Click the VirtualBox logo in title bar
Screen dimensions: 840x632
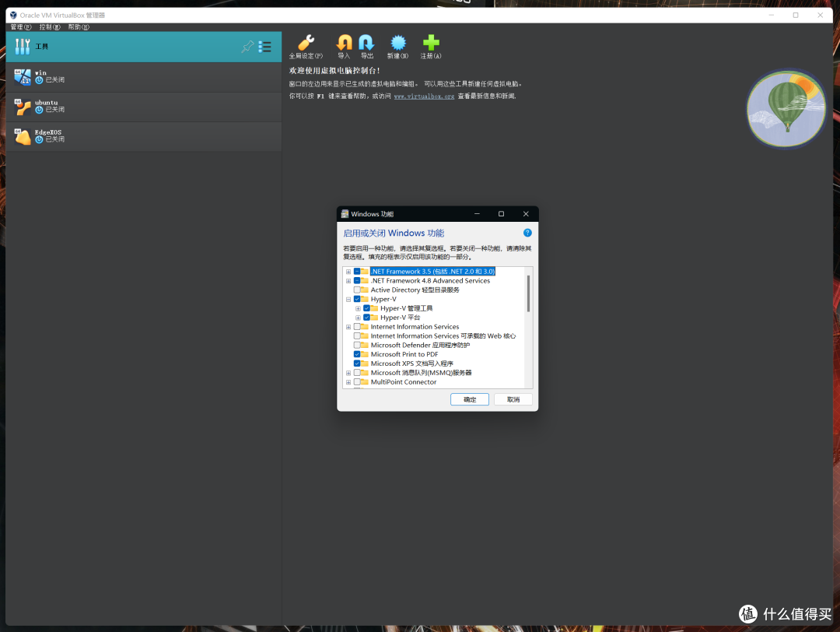[x=13, y=15]
